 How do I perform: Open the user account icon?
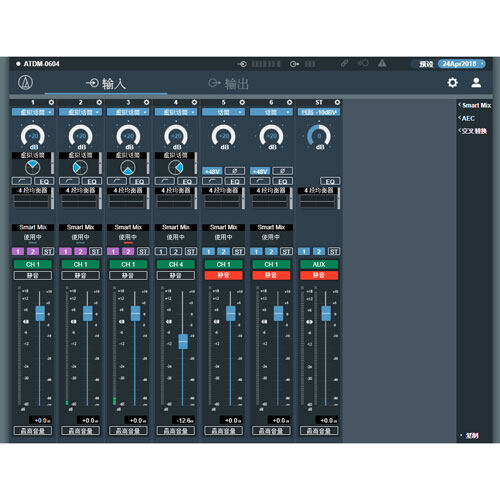point(476,82)
